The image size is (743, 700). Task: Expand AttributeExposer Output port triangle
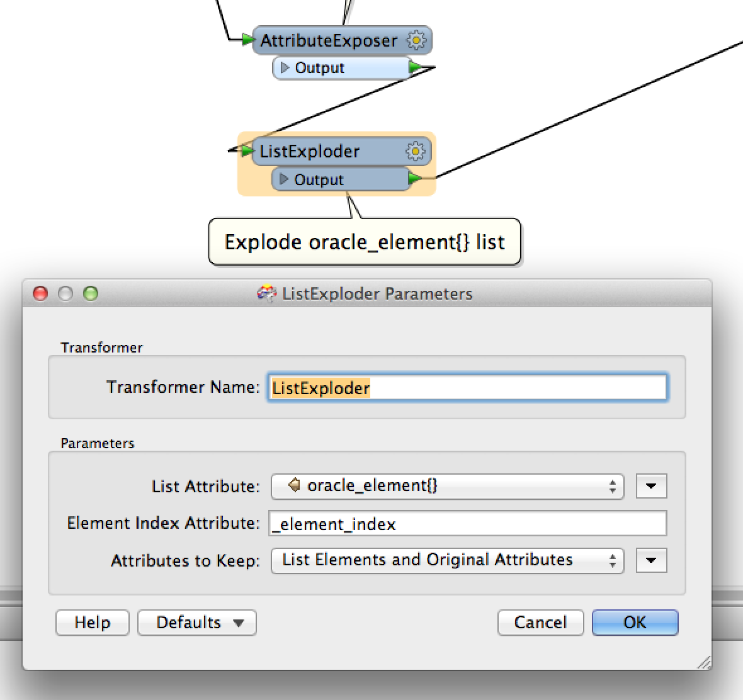pos(285,68)
